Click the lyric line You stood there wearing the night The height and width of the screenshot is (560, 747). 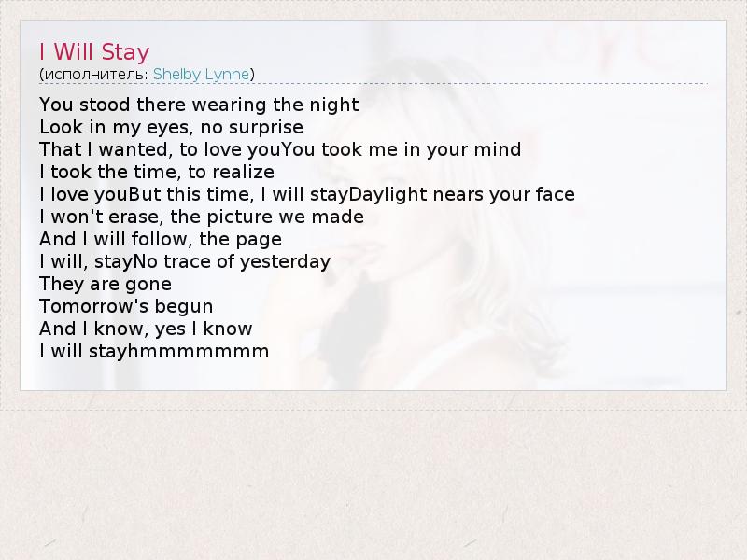click(199, 105)
